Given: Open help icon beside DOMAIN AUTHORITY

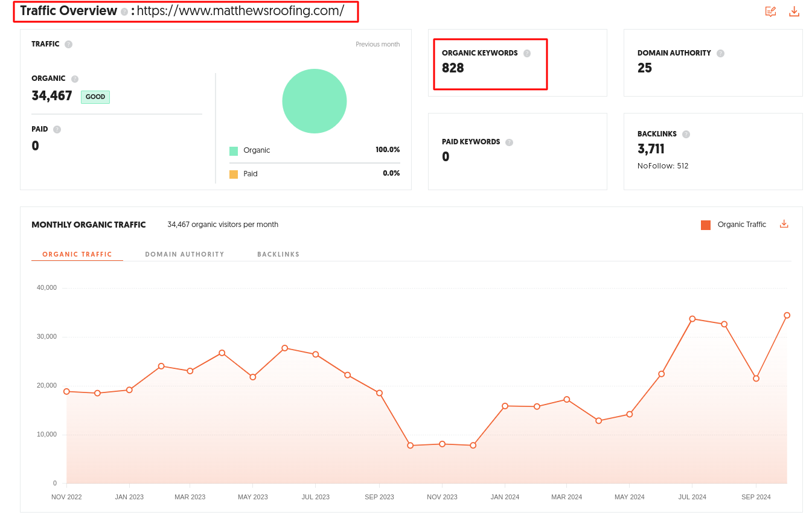Looking at the screenshot, I should click(x=720, y=53).
